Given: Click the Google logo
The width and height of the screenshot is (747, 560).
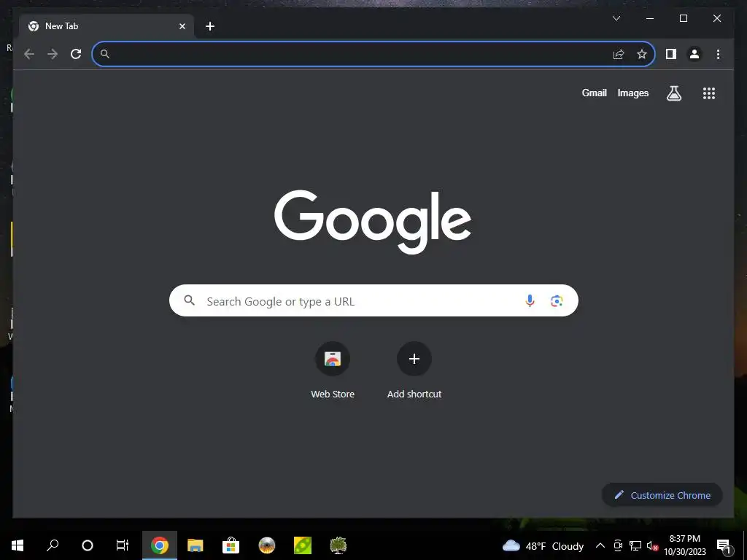Looking at the screenshot, I should pyautogui.click(x=373, y=222).
